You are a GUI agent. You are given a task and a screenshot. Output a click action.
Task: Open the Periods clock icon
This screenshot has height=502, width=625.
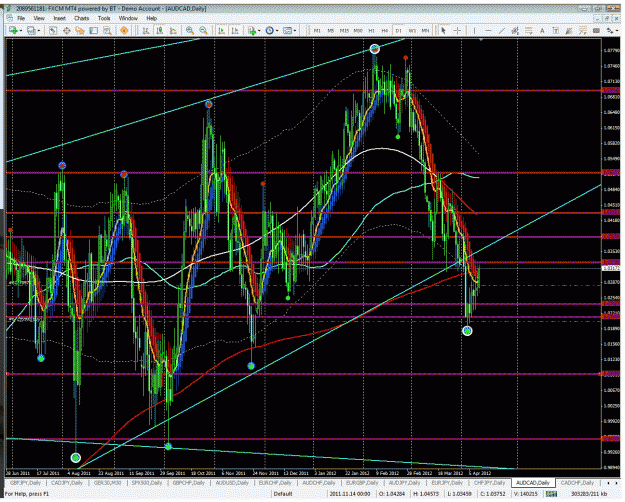tap(270, 31)
